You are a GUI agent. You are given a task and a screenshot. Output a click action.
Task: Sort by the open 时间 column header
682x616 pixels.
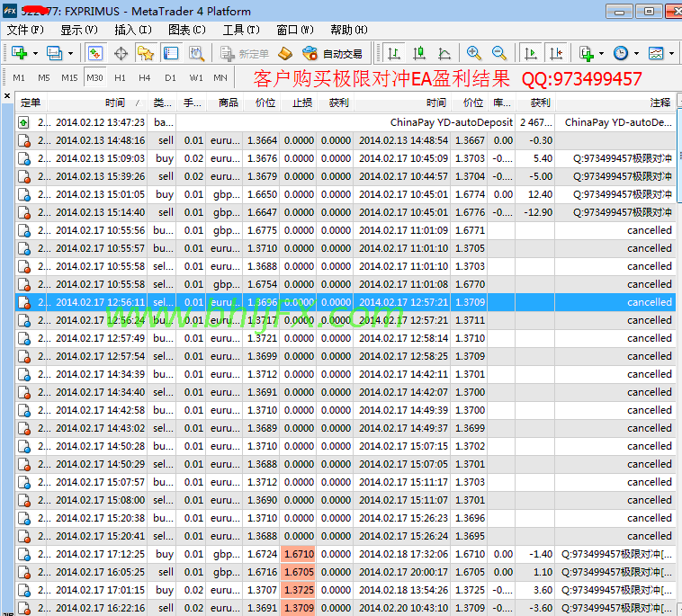click(x=97, y=103)
